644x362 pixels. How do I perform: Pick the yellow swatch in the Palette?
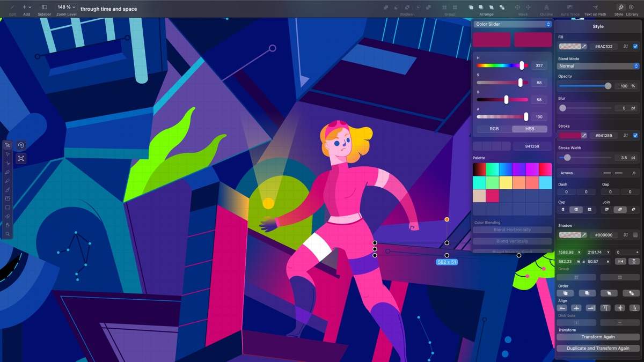point(506,183)
